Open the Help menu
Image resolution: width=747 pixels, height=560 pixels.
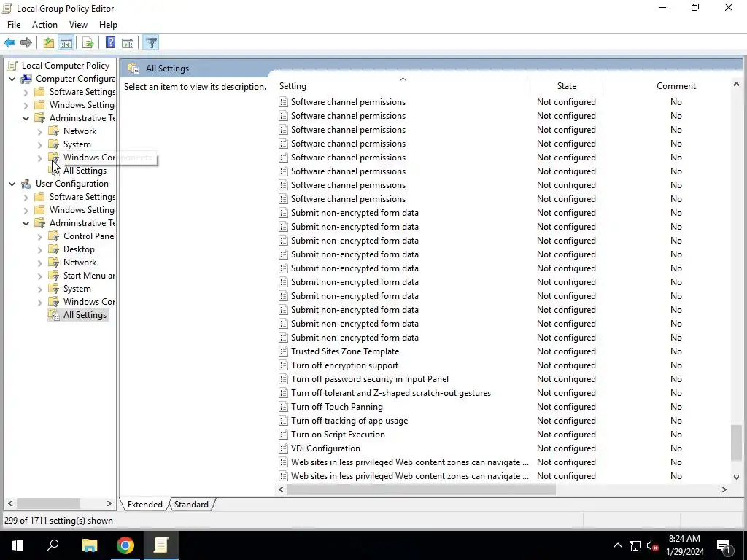click(x=108, y=25)
